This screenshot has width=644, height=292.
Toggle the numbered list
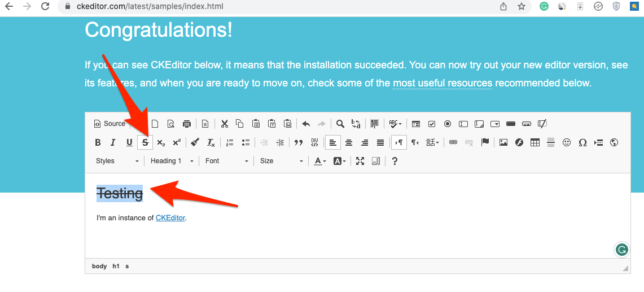click(x=230, y=143)
